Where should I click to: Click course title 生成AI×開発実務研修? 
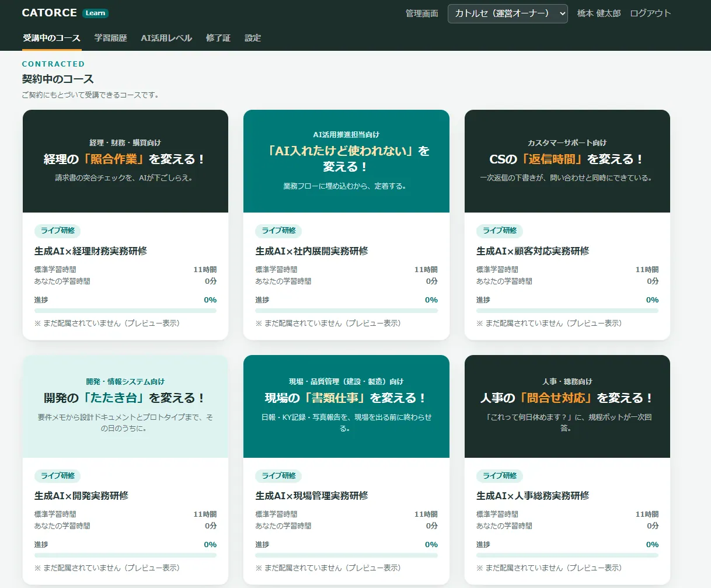click(x=81, y=496)
